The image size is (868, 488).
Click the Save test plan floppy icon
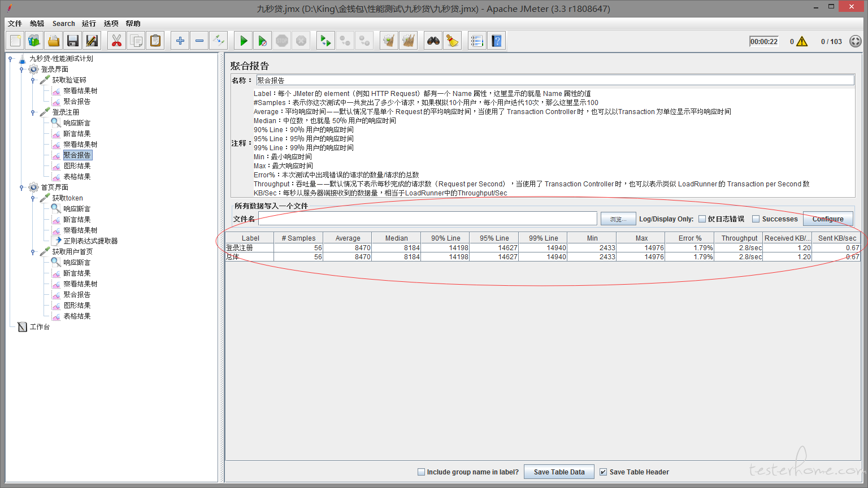(72, 41)
